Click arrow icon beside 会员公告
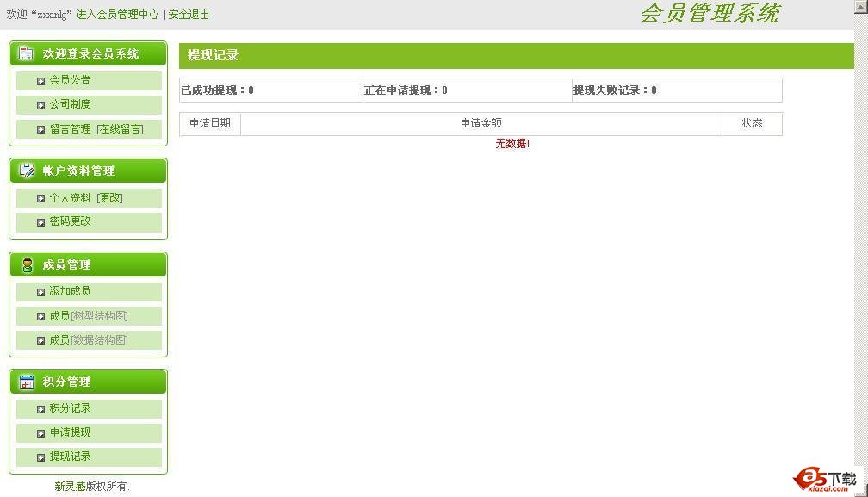The image size is (868, 497). tap(40, 81)
